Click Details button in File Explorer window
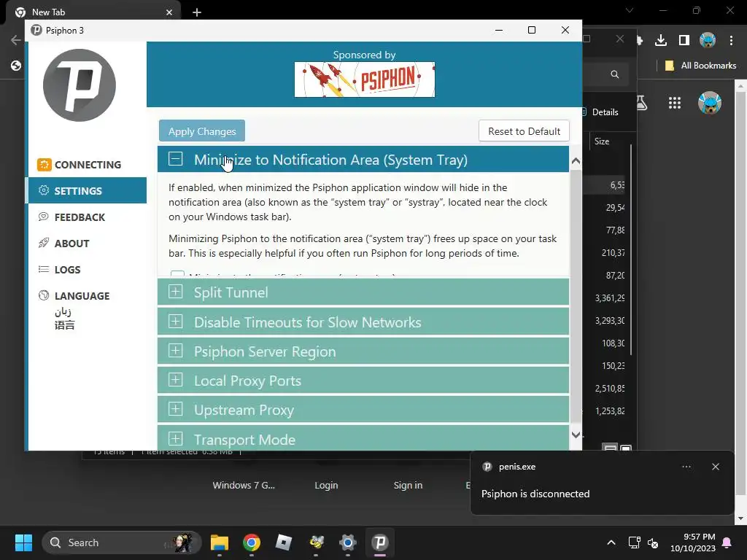Image resolution: width=747 pixels, height=560 pixels. coord(601,112)
